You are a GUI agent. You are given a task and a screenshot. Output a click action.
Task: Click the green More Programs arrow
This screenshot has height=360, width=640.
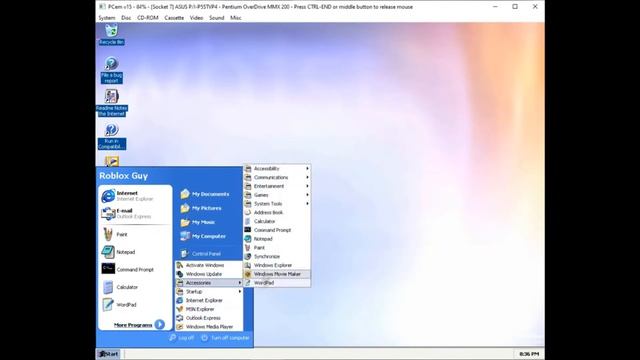(160, 324)
